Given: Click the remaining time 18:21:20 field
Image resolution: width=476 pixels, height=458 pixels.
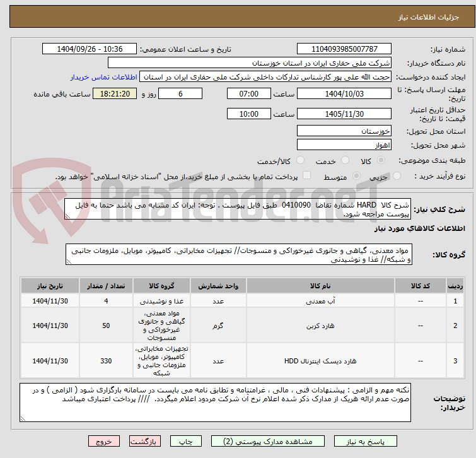Looking at the screenshot, I should [115, 93].
